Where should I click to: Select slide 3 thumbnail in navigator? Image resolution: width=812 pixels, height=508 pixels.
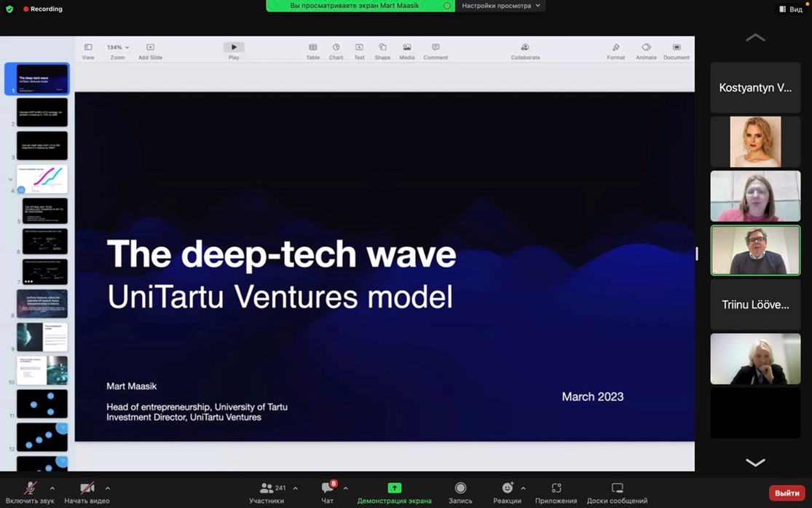42,146
